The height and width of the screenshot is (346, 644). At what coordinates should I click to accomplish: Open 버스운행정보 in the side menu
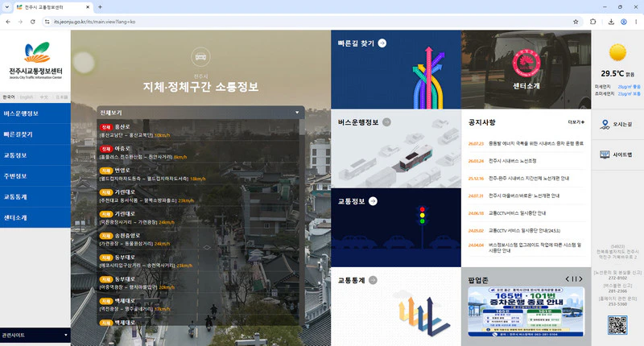[x=35, y=113]
